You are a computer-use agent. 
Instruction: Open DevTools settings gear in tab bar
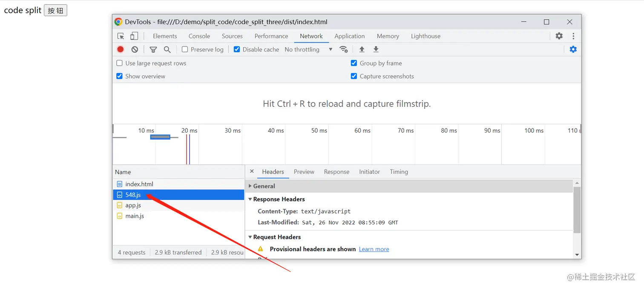tap(559, 36)
